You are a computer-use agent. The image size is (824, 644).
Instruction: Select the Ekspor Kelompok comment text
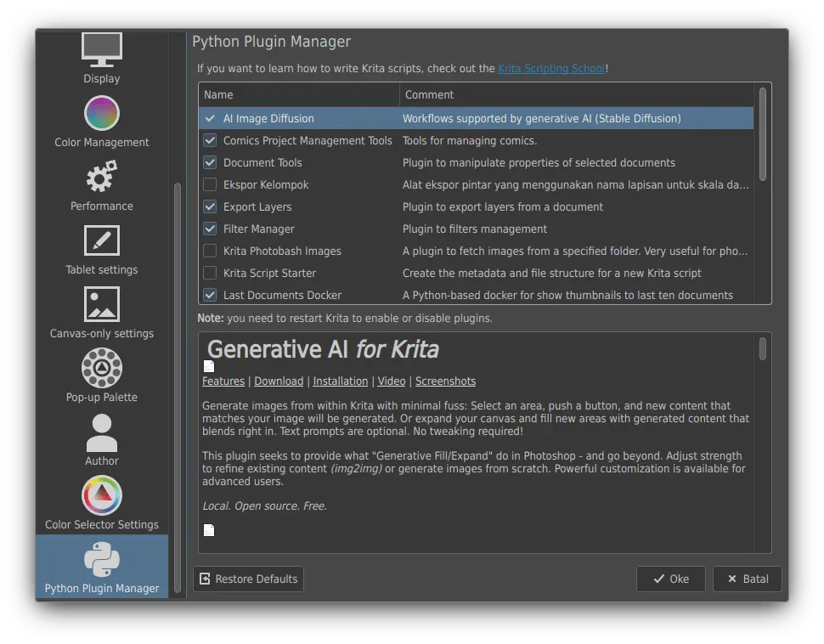coord(575,184)
